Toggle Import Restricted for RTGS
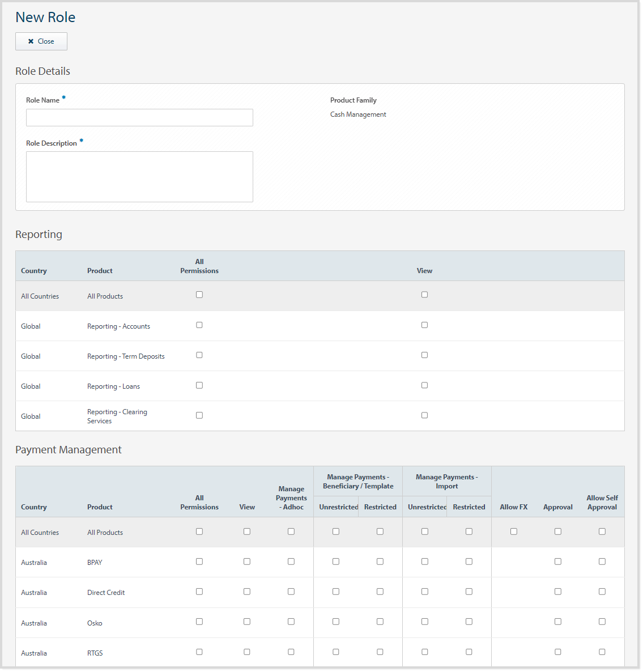 tap(469, 652)
